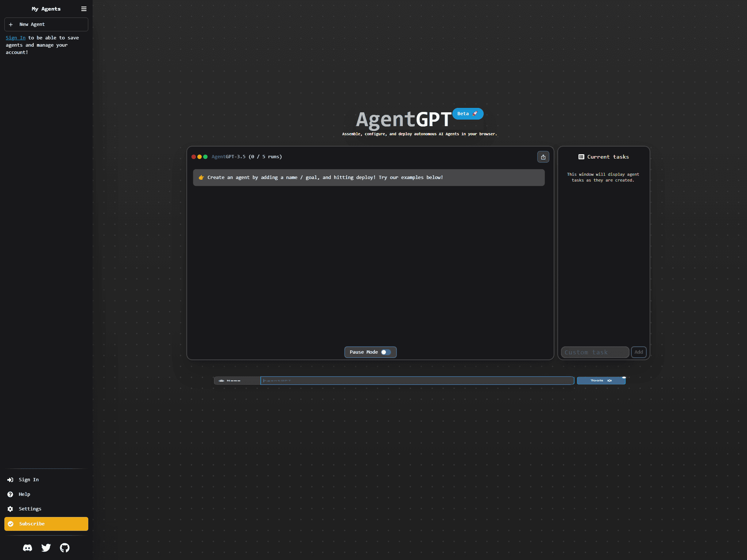This screenshot has height=560, width=747.
Task: Click the plus icon beside New Agent
Action: (x=11, y=24)
